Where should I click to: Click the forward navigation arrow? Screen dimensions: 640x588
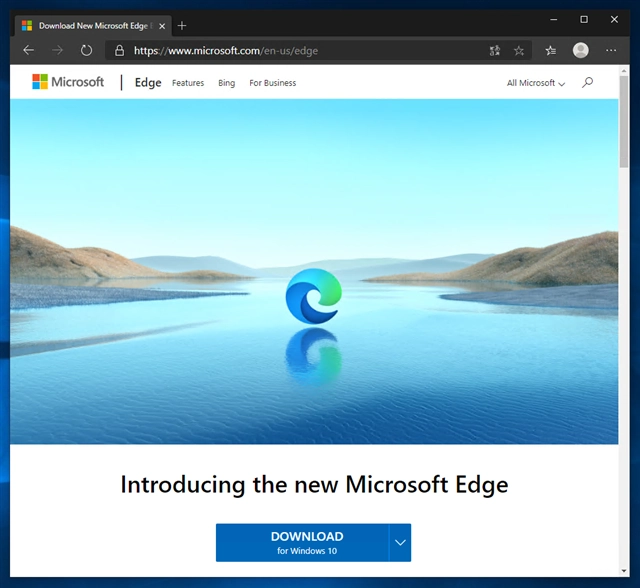[x=58, y=51]
